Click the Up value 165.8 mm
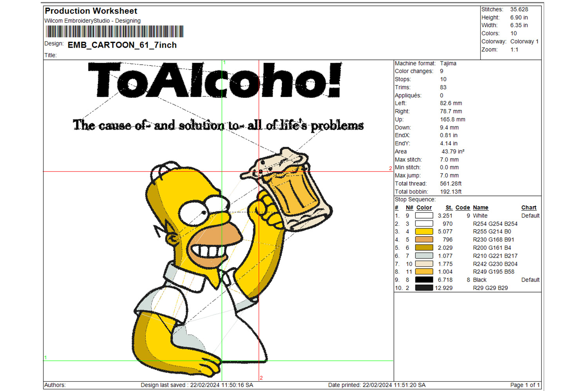 tap(453, 119)
